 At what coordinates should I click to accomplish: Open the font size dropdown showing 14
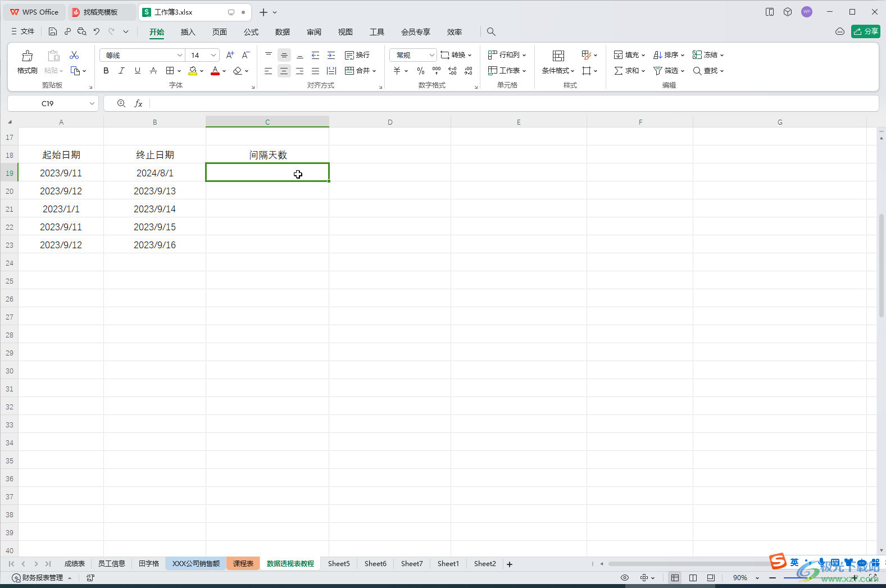tap(213, 55)
